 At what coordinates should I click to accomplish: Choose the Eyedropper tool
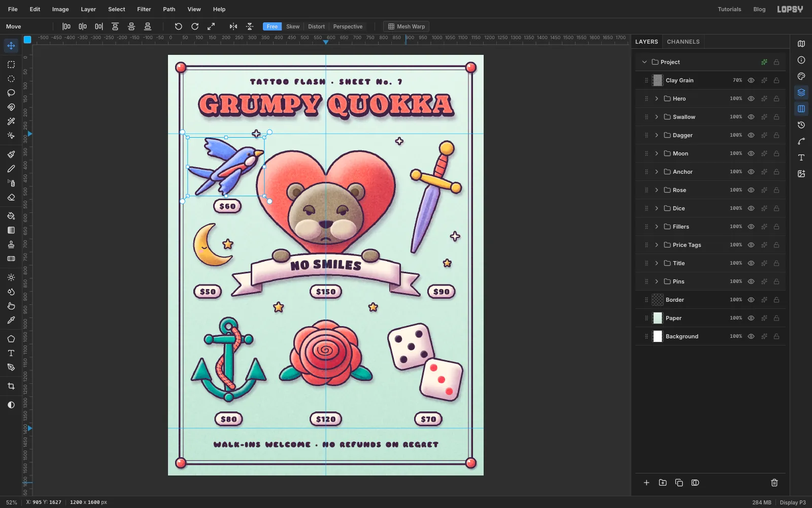click(x=11, y=320)
